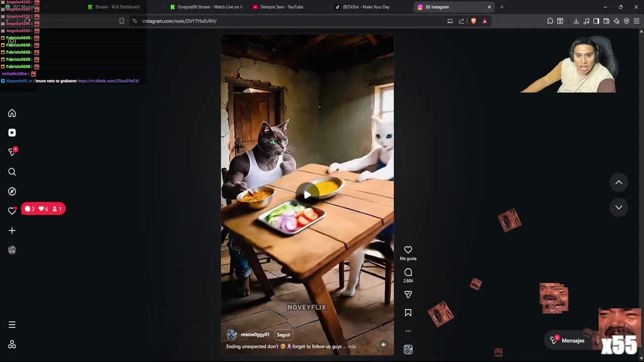Open the Brave VPN shield icon
The image size is (644, 362).
[x=626, y=21]
